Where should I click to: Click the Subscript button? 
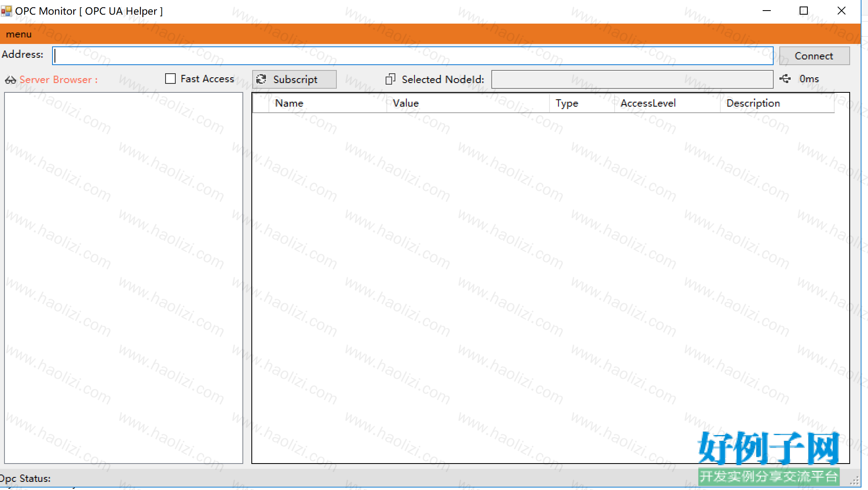(x=294, y=79)
